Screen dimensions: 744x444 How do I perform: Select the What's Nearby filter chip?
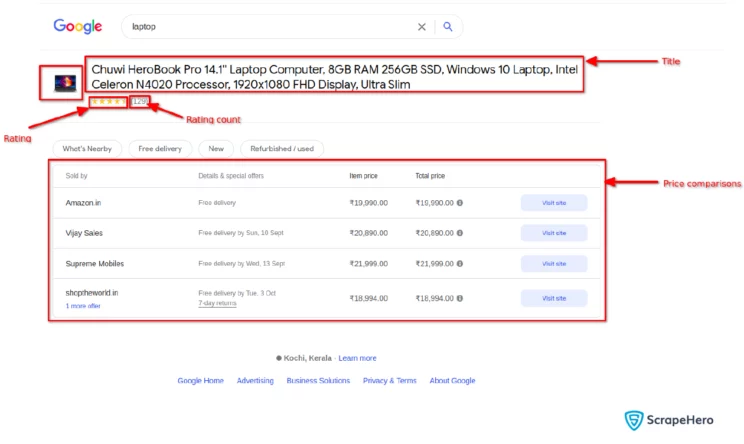[x=87, y=148]
